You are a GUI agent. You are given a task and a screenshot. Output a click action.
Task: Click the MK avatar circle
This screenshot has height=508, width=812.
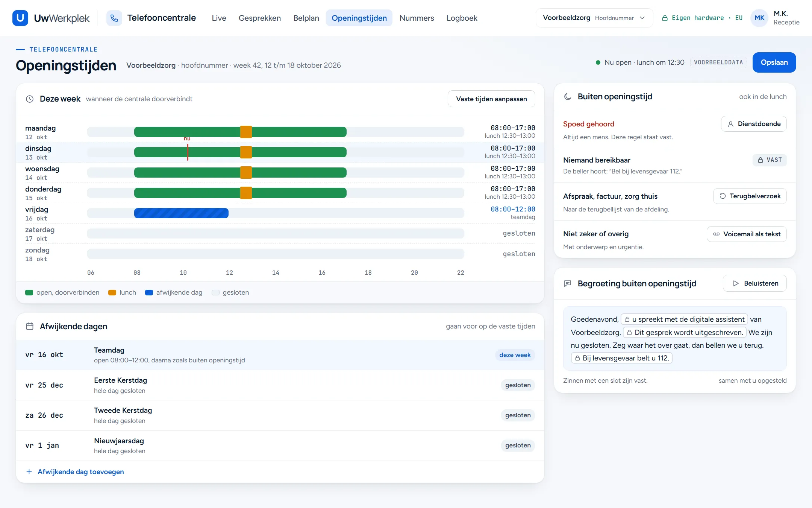759,18
